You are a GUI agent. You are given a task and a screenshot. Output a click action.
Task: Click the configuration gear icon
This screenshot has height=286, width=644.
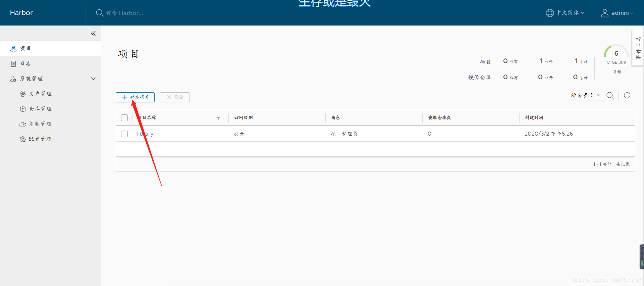[23, 139]
